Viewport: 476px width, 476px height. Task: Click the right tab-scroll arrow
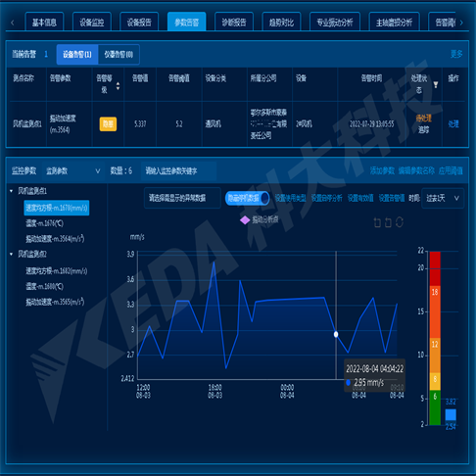tap(461, 23)
